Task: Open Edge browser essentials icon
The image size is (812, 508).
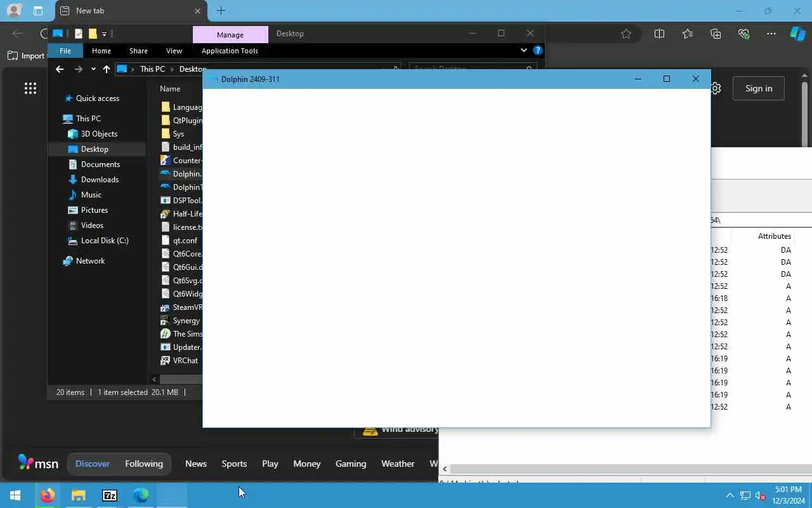Action: pos(743,34)
